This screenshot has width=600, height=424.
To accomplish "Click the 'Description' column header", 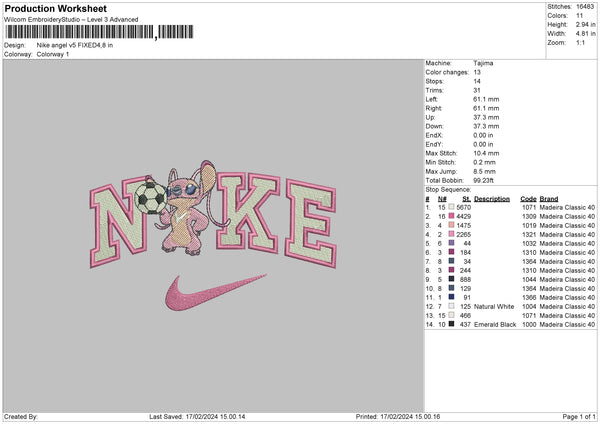I will pos(492,199).
